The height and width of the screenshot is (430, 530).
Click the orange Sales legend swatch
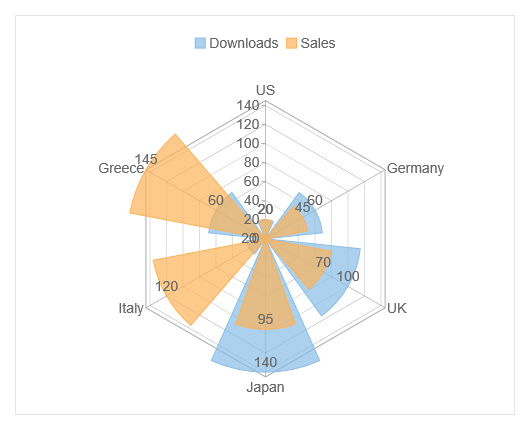[291, 43]
